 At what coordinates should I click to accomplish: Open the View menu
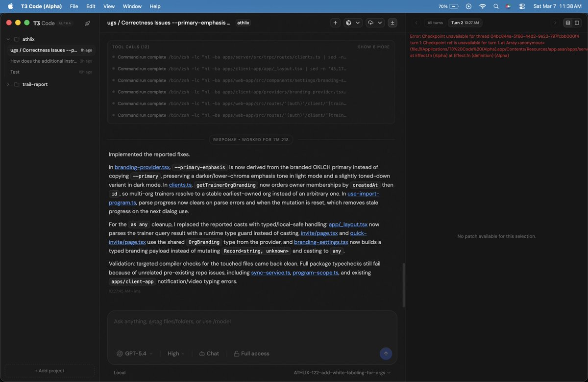click(109, 6)
